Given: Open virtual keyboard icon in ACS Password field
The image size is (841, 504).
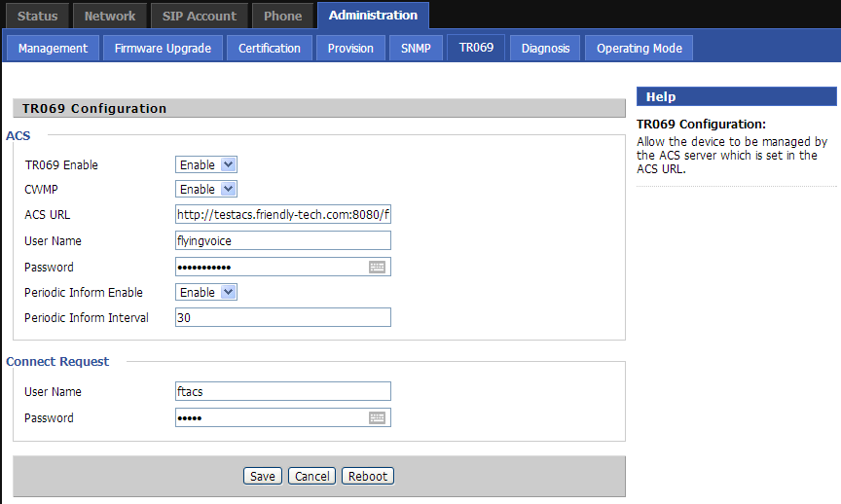Looking at the screenshot, I should click(x=377, y=267).
